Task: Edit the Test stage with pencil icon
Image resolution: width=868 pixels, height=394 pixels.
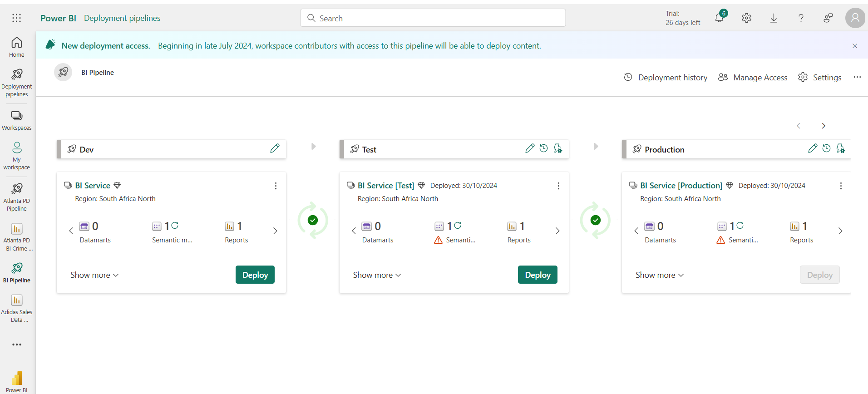Action: 530,148
